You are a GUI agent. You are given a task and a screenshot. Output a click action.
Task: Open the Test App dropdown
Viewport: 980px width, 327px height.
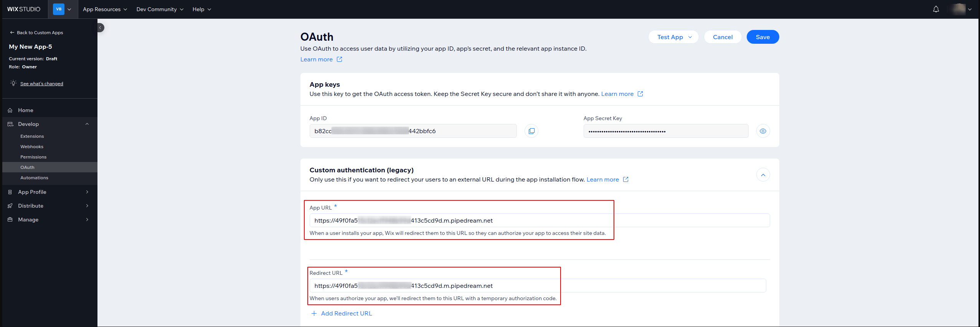pyautogui.click(x=673, y=37)
